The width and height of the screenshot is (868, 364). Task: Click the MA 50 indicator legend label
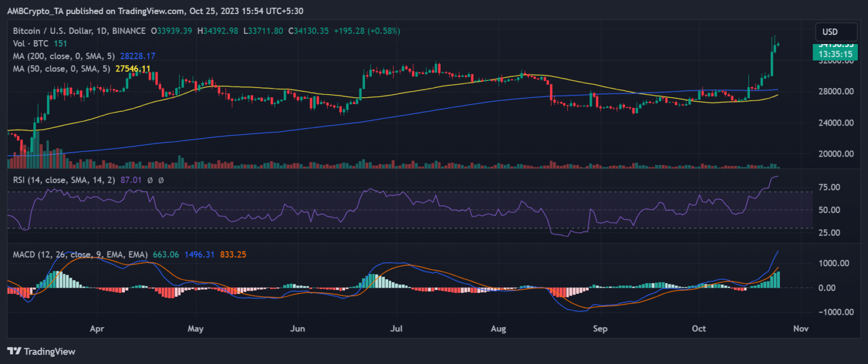coord(61,68)
